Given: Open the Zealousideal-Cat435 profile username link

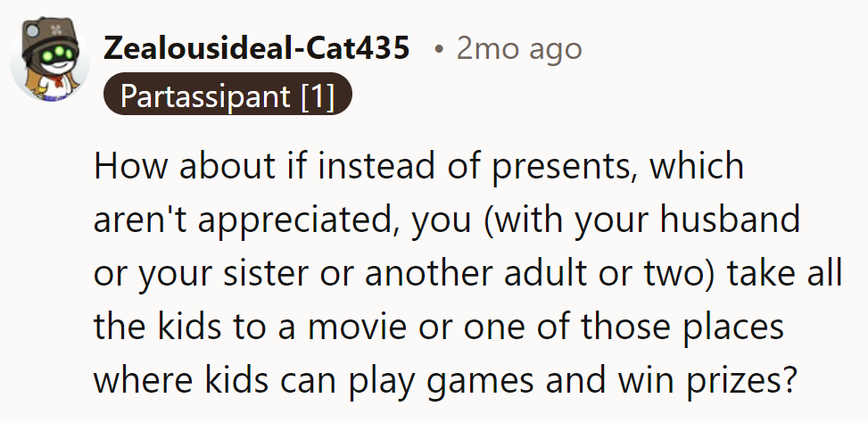Looking at the screenshot, I should tap(258, 48).
